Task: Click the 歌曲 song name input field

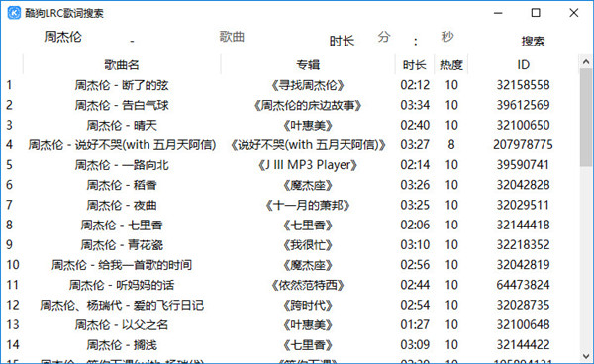Action: click(x=232, y=37)
